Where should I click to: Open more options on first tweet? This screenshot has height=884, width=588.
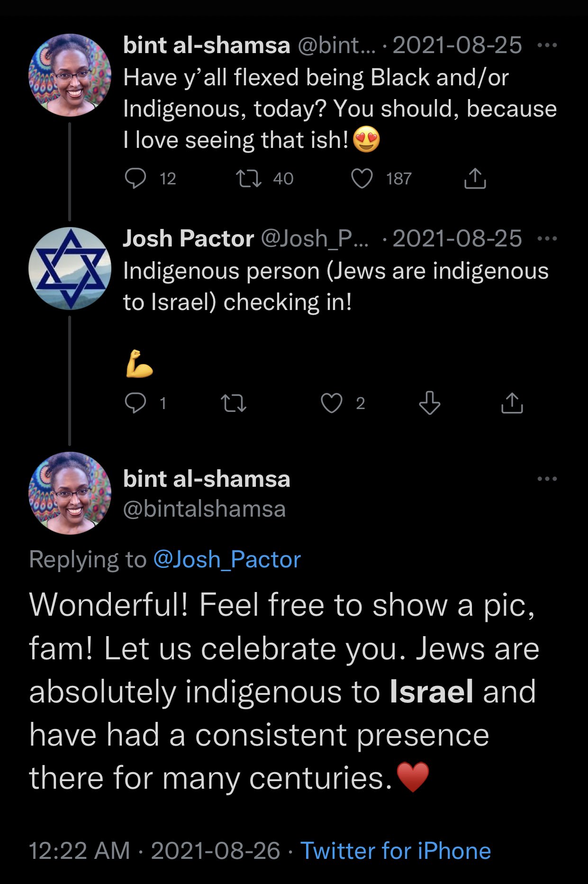547,46
